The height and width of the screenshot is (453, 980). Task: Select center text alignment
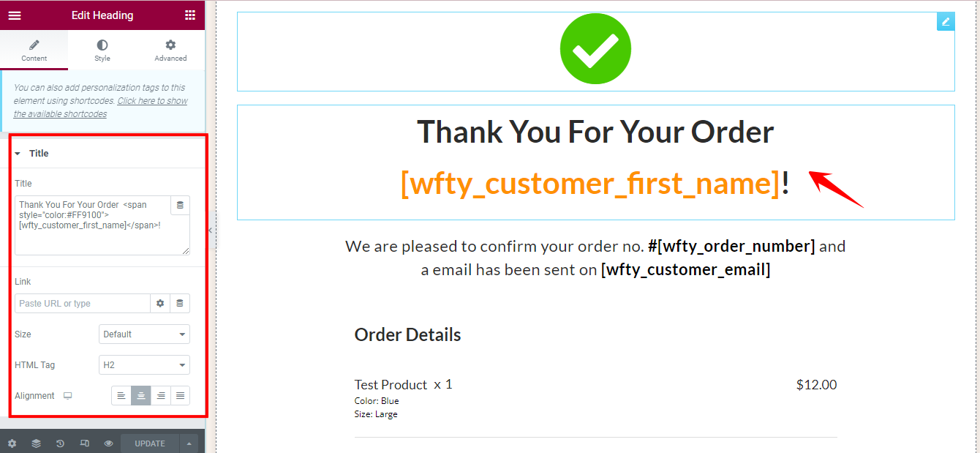tap(140, 395)
